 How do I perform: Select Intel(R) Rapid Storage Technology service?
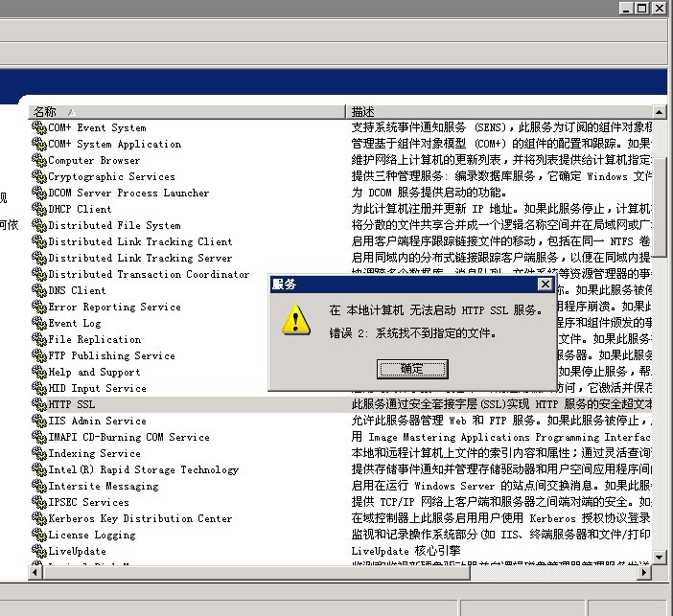point(143,469)
